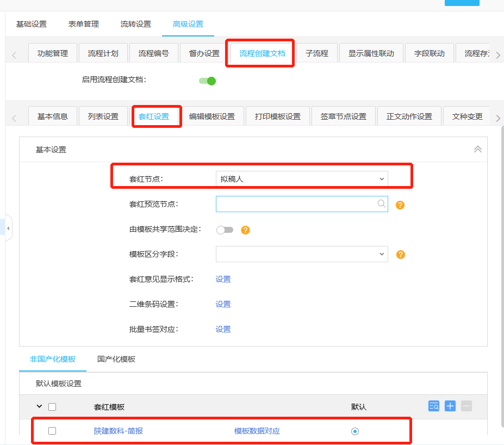This screenshot has width=504, height=445.
Task: Open the 模板数据对应 link
Action: [x=257, y=431]
